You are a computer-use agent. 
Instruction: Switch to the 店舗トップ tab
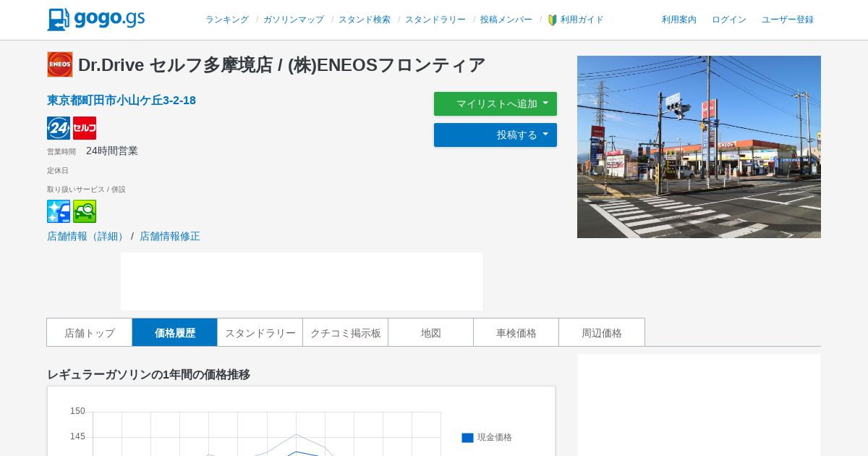[90, 332]
